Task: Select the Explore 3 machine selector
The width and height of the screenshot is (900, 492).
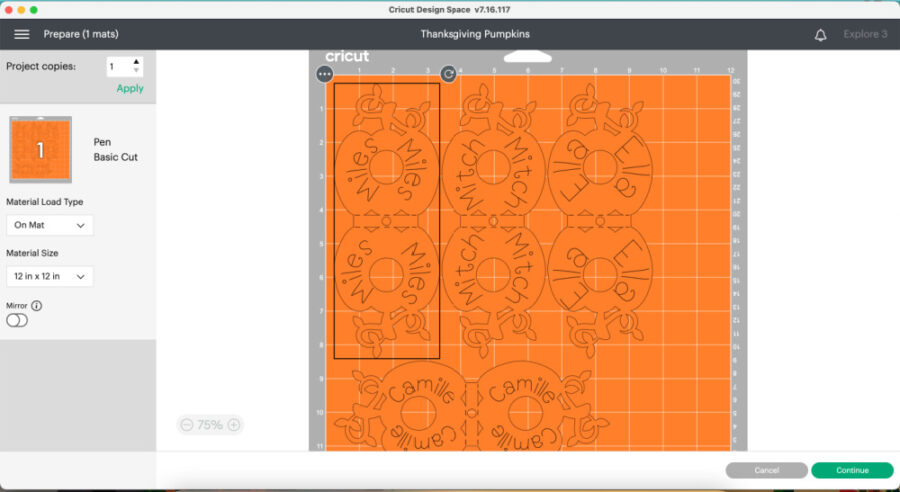Action: pyautogui.click(x=865, y=34)
